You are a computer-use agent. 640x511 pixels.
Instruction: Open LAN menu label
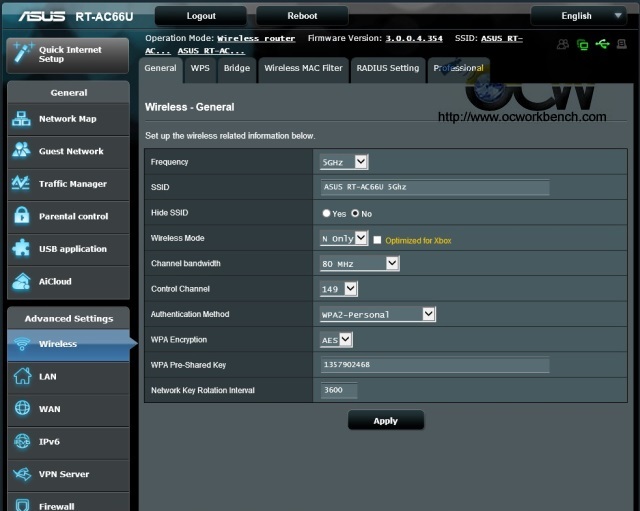click(x=48, y=377)
